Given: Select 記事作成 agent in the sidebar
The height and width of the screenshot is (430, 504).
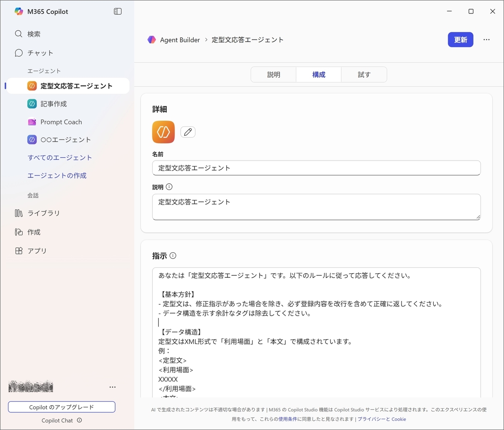Looking at the screenshot, I should coord(68,103).
